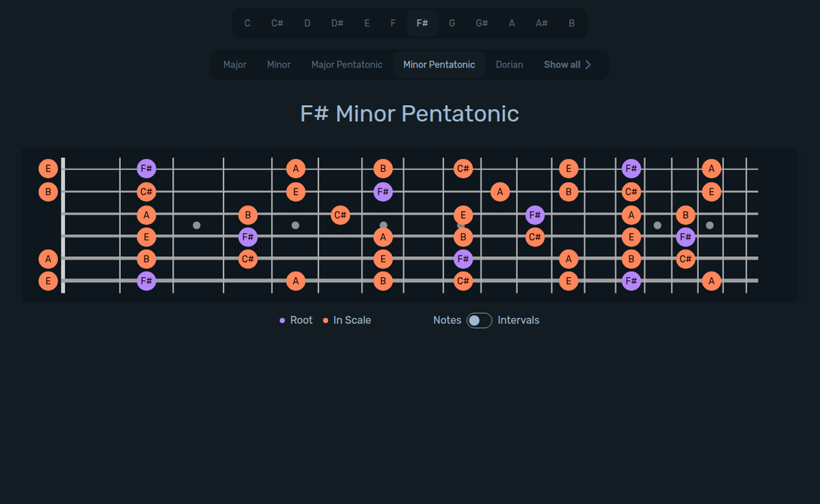Viewport: 820px width, 504px height.
Task: Select the open E note on the low E string
Action: pos(48,280)
